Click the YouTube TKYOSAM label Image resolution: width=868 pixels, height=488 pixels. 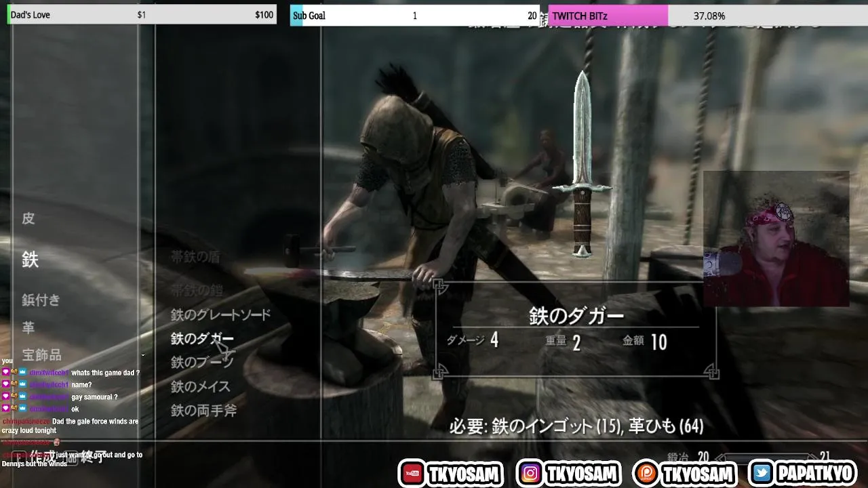[464, 474]
